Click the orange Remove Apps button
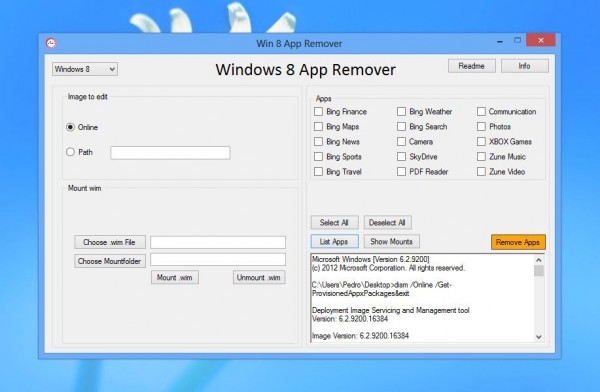 [x=518, y=242]
